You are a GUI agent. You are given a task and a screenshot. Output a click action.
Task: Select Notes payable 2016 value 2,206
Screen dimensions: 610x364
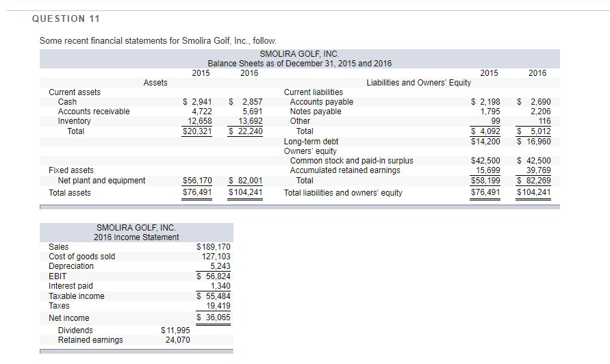(x=541, y=112)
